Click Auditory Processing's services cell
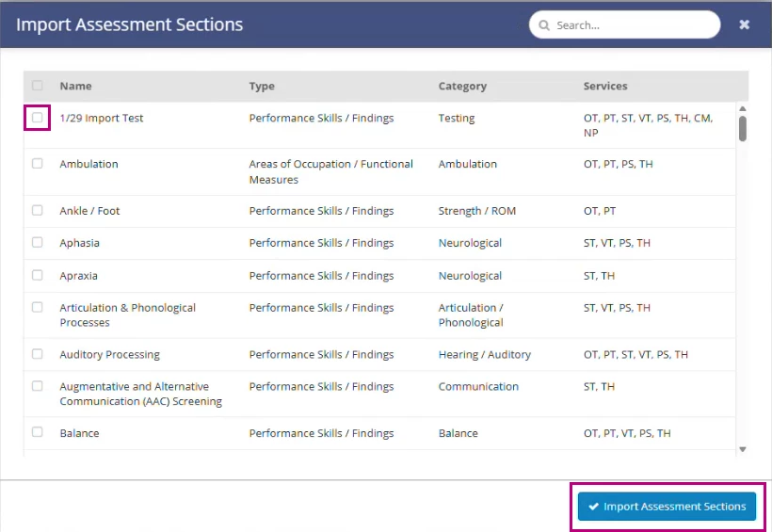772x532 pixels. click(x=635, y=355)
